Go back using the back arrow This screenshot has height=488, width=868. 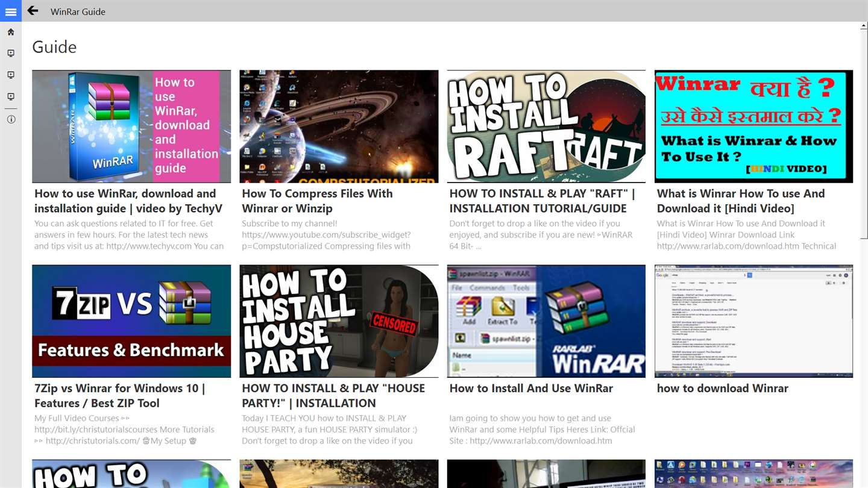[33, 11]
